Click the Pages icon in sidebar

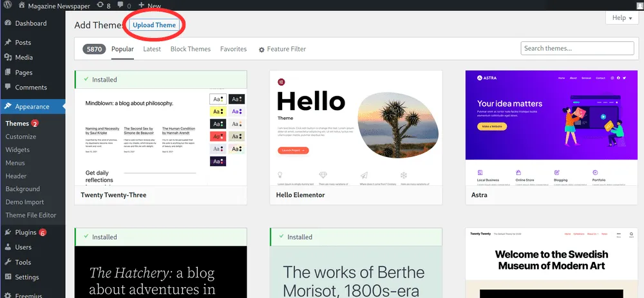tap(8, 72)
